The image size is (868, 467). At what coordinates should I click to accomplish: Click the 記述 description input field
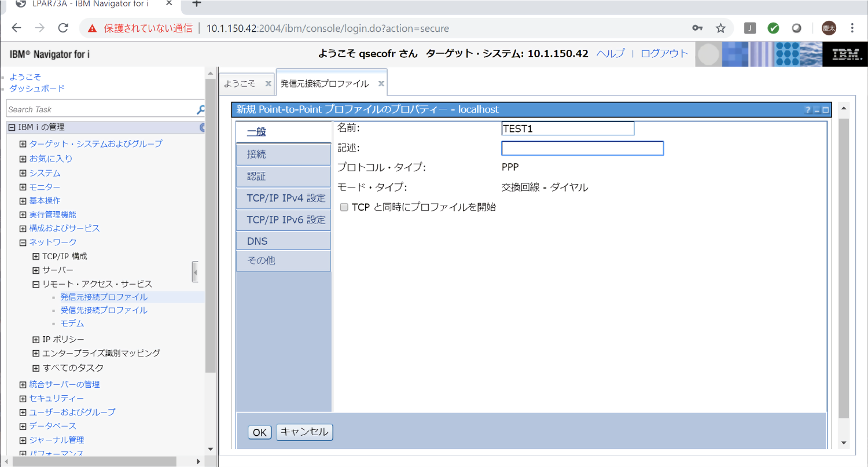(582, 148)
